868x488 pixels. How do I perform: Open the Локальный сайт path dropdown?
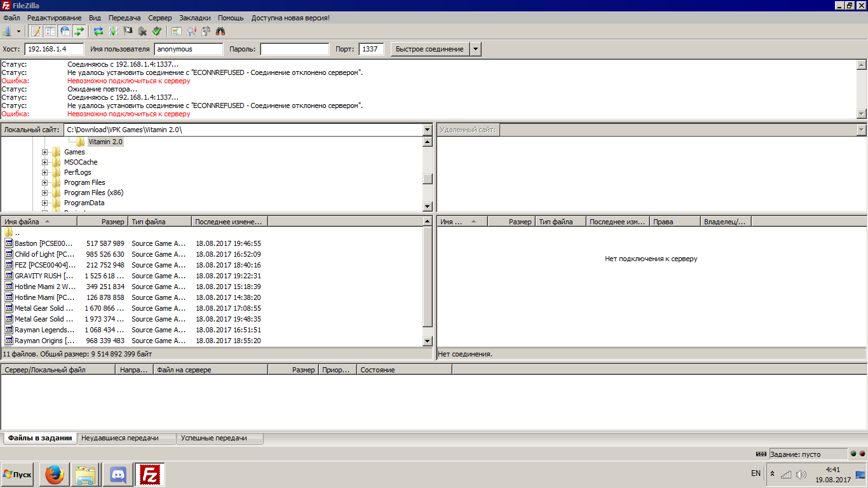[428, 130]
